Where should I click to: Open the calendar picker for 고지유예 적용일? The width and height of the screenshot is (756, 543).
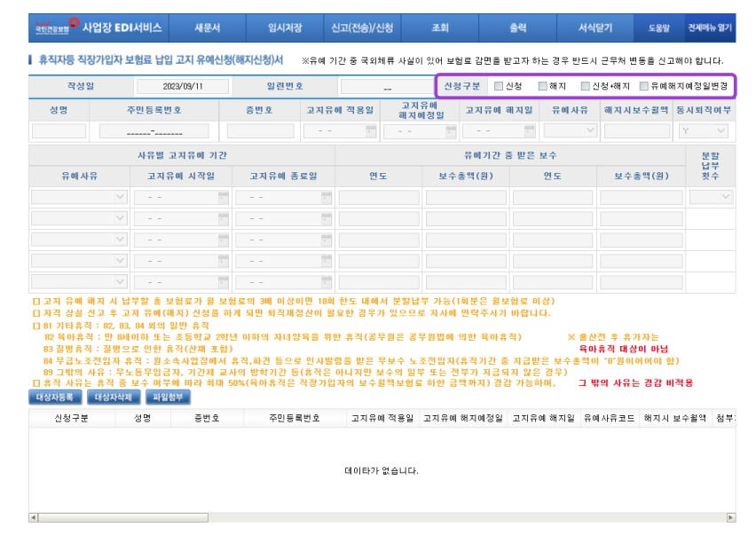(370, 130)
